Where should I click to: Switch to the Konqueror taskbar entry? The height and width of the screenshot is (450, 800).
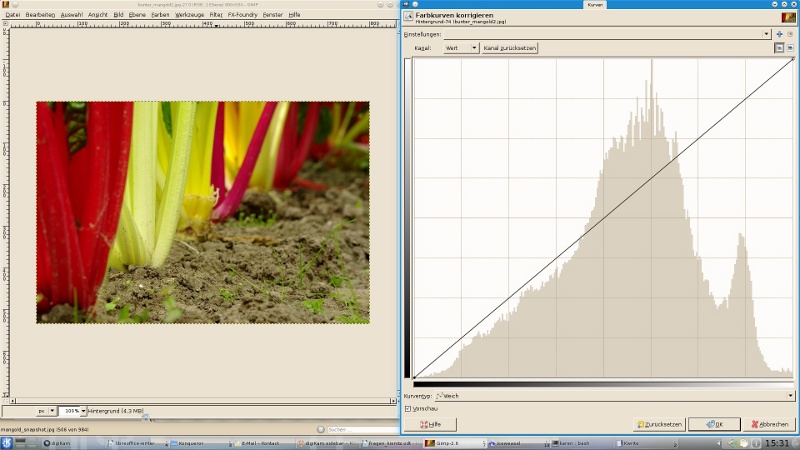[185, 442]
